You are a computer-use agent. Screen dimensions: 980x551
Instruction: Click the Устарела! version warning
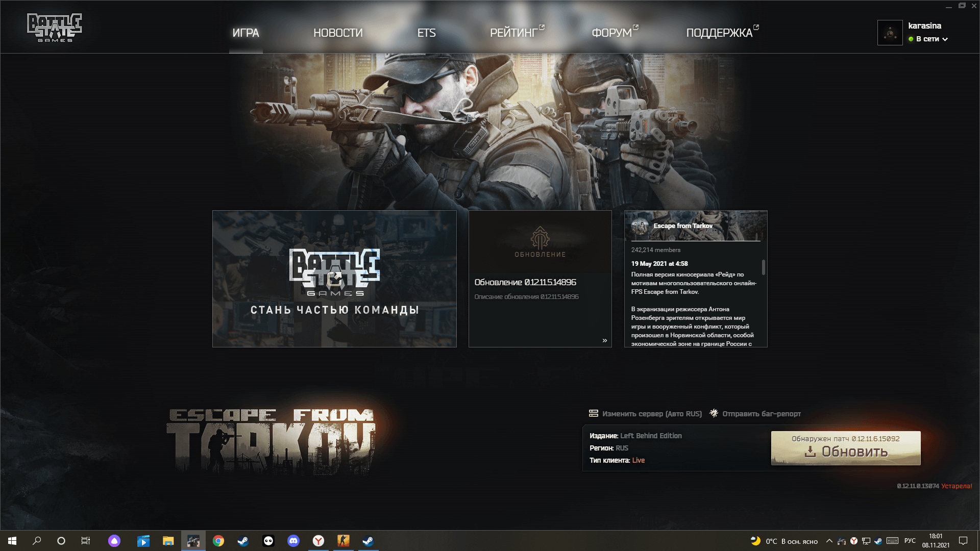tap(957, 486)
